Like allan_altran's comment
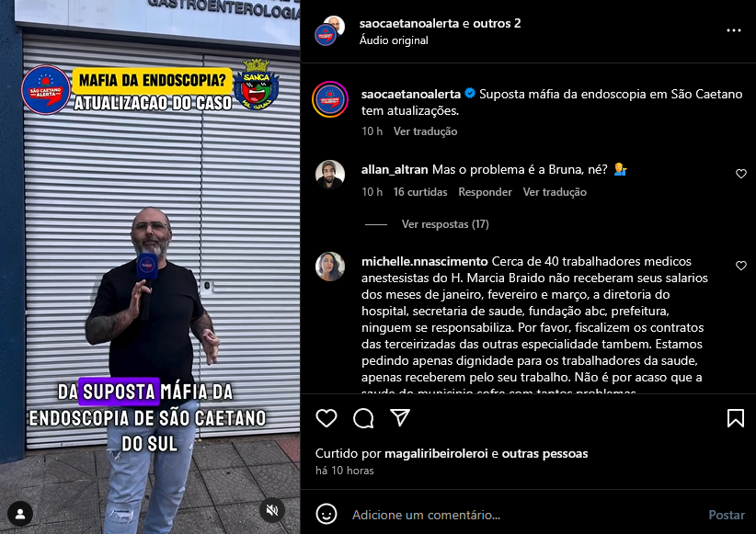Screen dimensions: 756x534 click(741, 174)
